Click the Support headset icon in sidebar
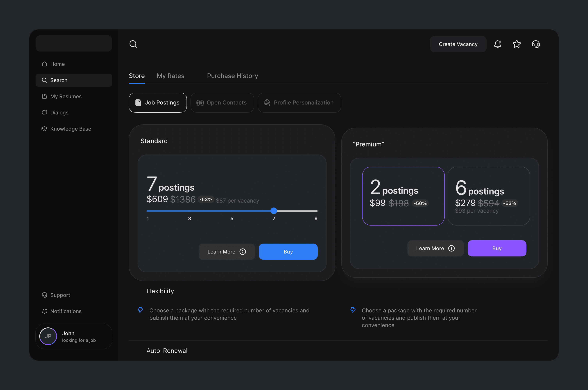The height and width of the screenshot is (390, 588). (44, 295)
